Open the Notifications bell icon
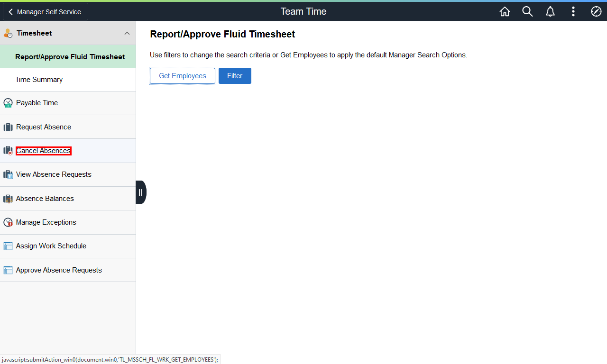This screenshot has width=607, height=364. (x=550, y=11)
